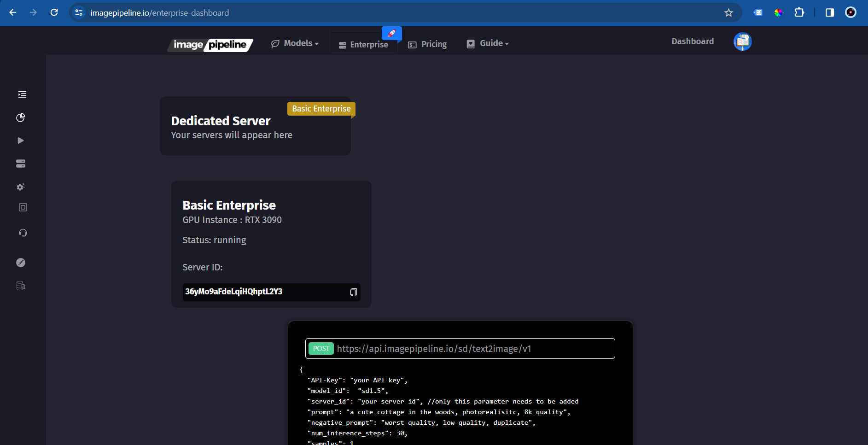
Task: Open the pie chart usage icon in sidebar
Action: pyautogui.click(x=21, y=117)
